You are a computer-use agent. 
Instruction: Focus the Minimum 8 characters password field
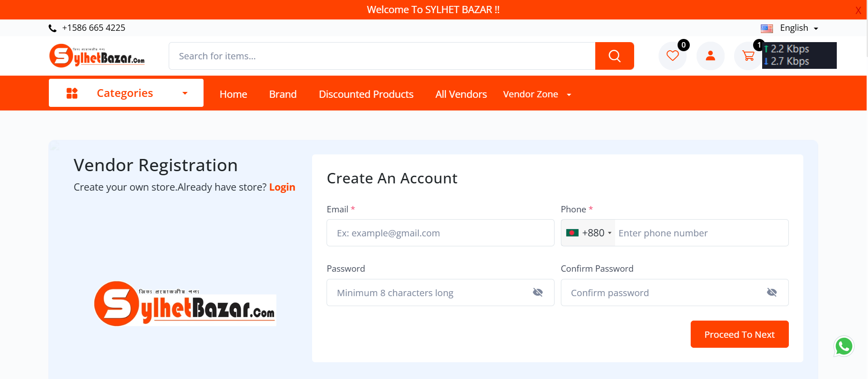point(441,293)
